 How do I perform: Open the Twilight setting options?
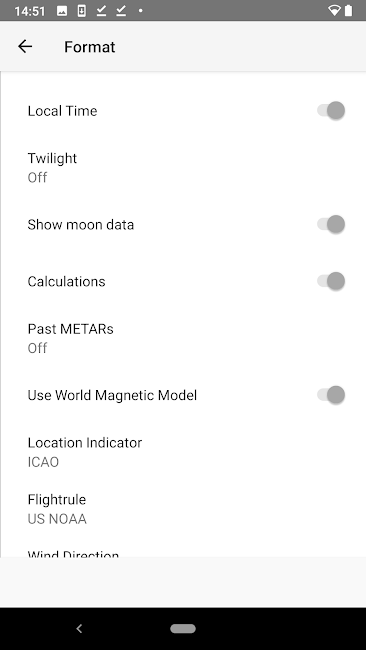183,167
